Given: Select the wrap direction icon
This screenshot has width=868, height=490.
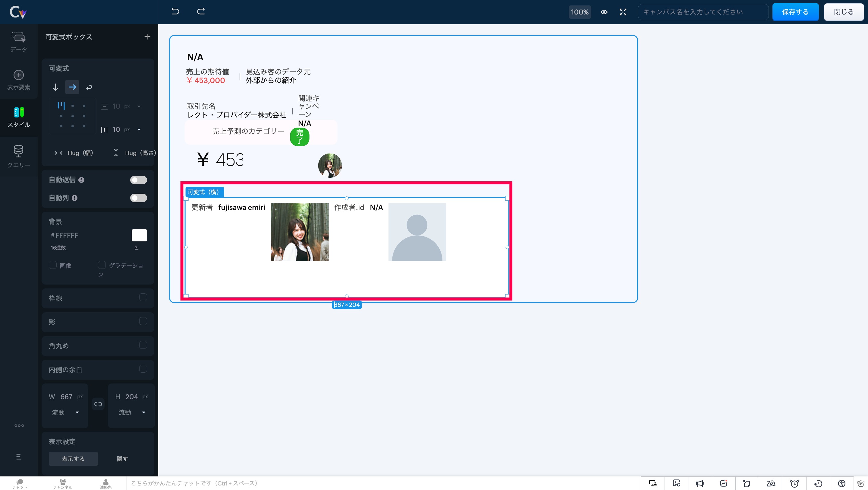Looking at the screenshot, I should (x=89, y=87).
